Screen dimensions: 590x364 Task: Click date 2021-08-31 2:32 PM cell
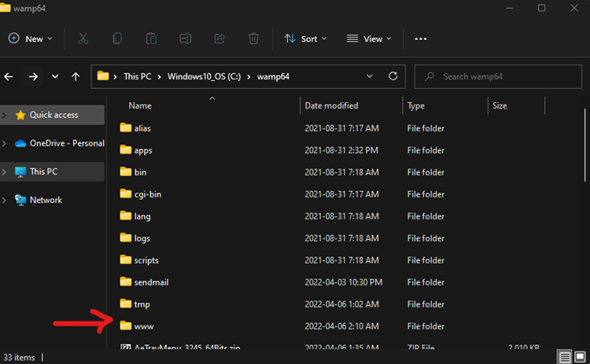pos(341,150)
